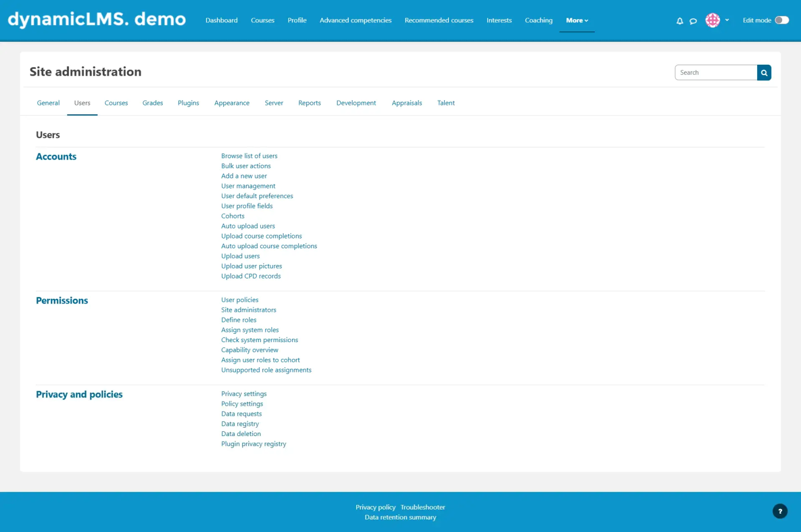The height and width of the screenshot is (532, 801).
Task: Go to Advanced competencies in navigation
Action: point(356,20)
